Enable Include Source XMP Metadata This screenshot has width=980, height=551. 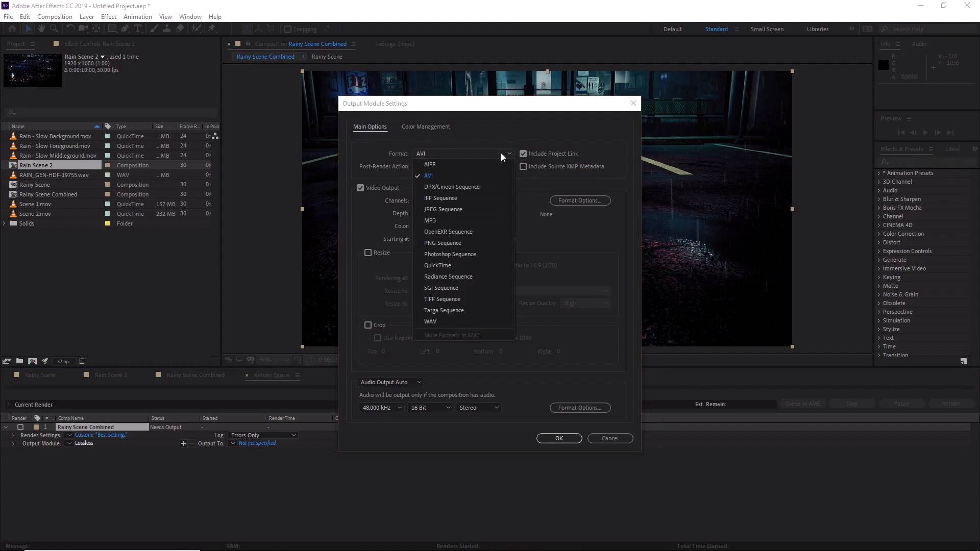523,166
